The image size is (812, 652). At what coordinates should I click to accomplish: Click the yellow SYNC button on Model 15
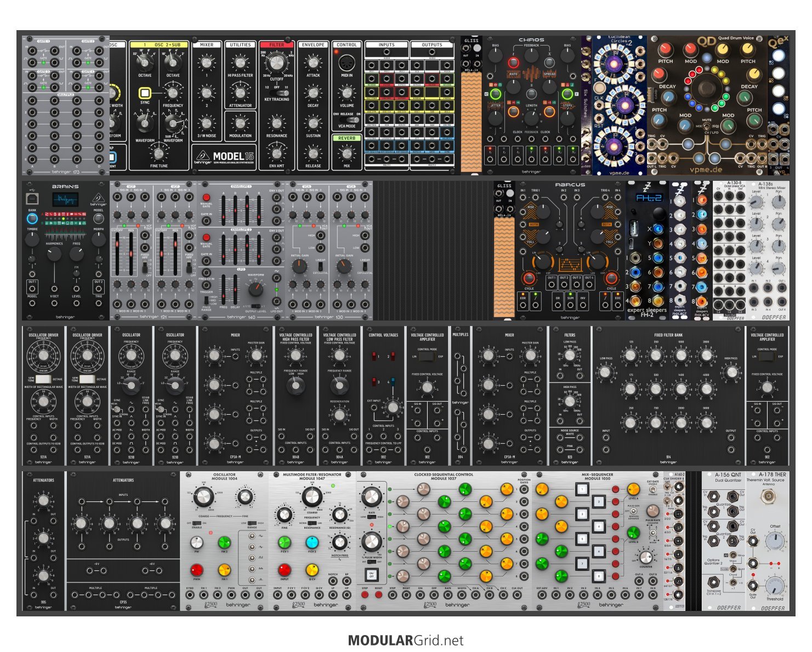point(145,93)
